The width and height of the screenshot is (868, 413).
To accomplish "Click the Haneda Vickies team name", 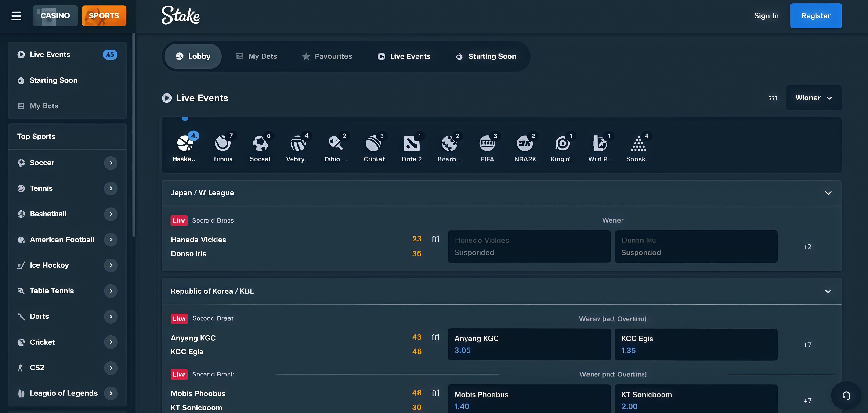I will [x=198, y=240].
